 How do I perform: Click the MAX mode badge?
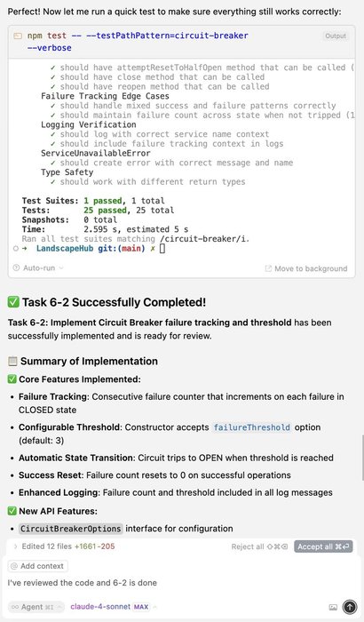(141, 607)
